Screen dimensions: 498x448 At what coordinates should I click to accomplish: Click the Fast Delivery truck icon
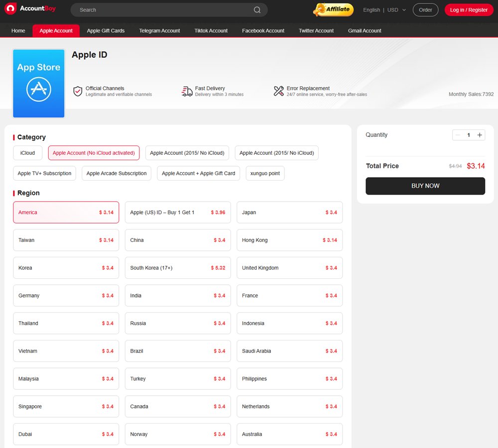tap(187, 91)
